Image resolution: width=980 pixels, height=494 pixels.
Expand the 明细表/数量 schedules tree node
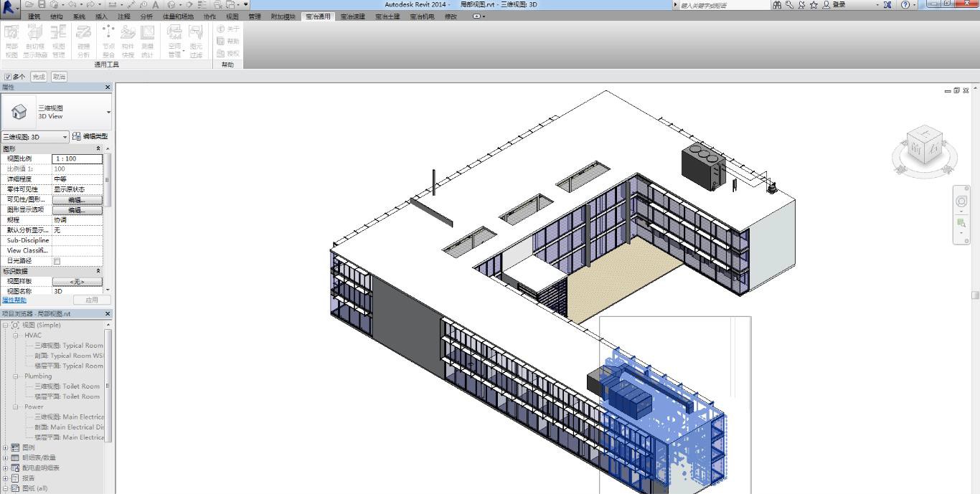tap(6, 457)
